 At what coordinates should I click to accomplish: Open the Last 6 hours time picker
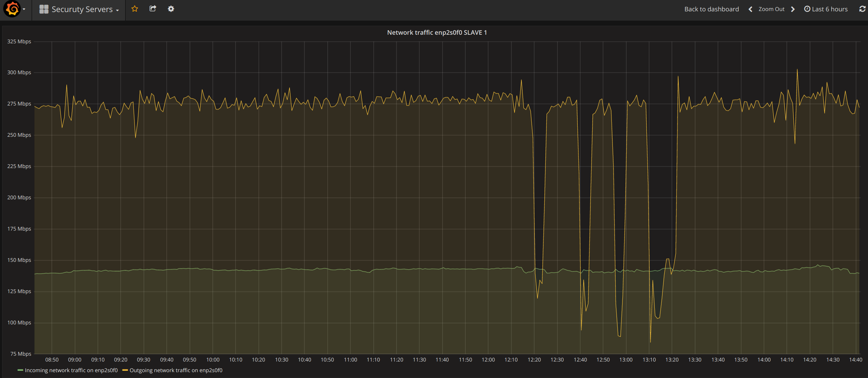pyautogui.click(x=826, y=9)
